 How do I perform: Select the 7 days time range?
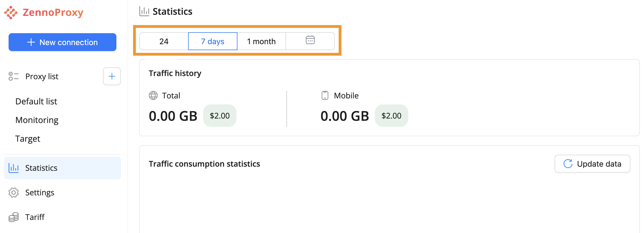coord(212,41)
